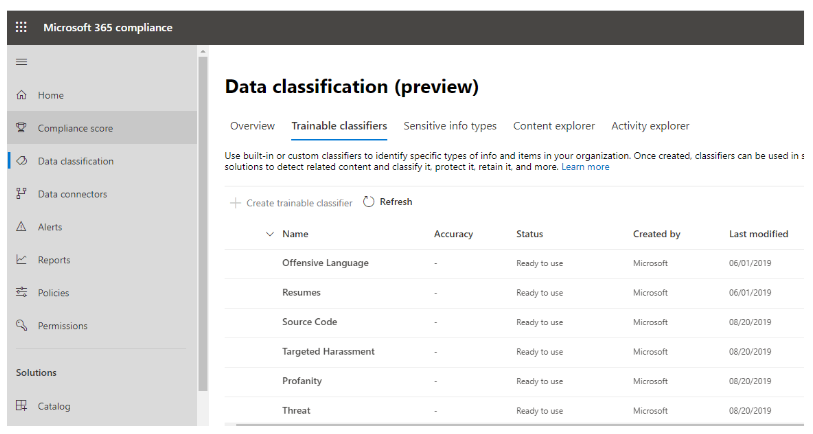
Task: Sort by the Status column header
Action: pyautogui.click(x=529, y=234)
